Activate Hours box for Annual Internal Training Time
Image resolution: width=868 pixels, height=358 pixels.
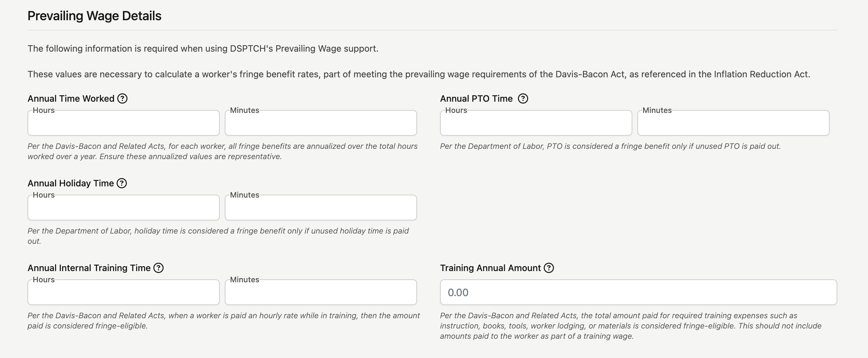[x=123, y=292]
